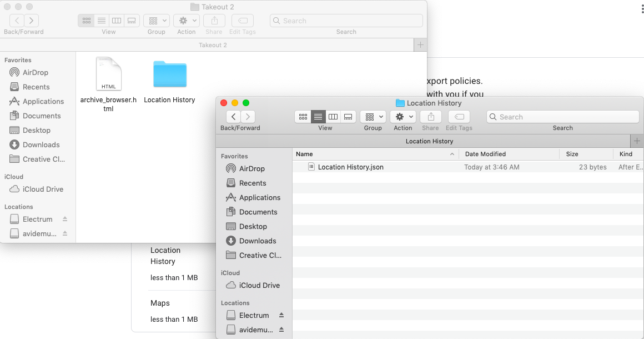644x339 pixels.
Task: Open iCloud Drive in Location History window sidebar
Action: click(x=252, y=285)
